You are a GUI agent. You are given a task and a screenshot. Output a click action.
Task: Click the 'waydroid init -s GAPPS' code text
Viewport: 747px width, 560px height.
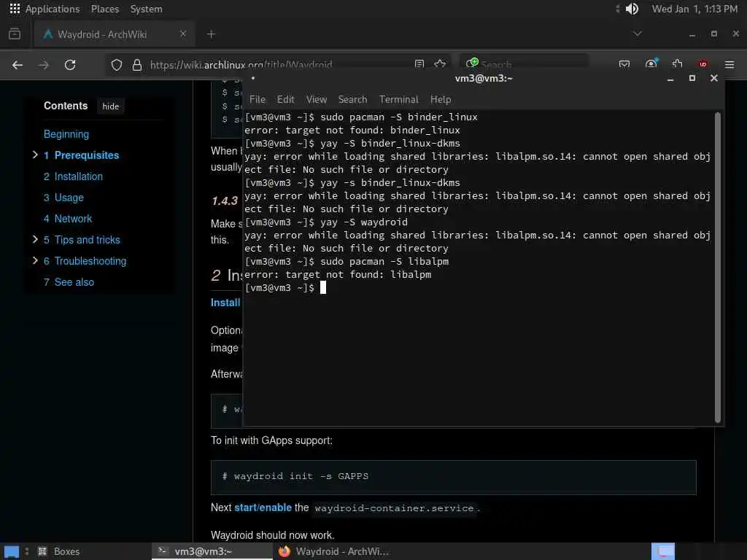pos(301,476)
